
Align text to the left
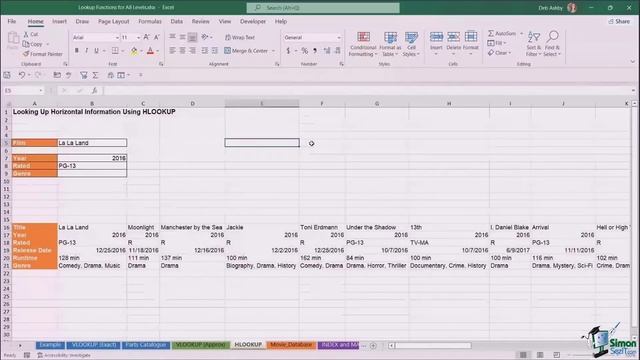173,51
